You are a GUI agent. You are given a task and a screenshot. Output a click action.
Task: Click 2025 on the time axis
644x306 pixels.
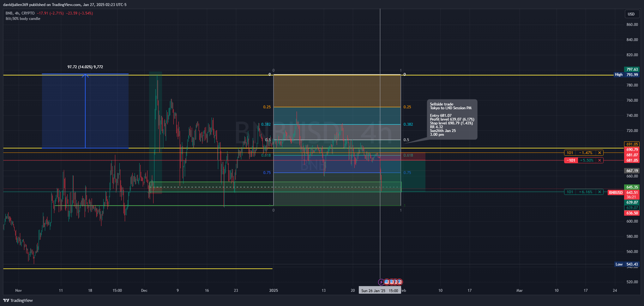click(x=274, y=291)
